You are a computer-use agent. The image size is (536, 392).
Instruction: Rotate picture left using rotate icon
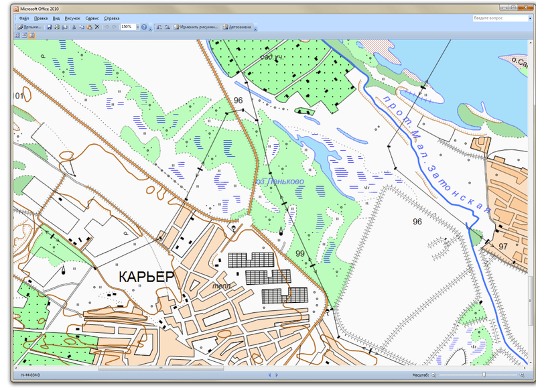(159, 27)
